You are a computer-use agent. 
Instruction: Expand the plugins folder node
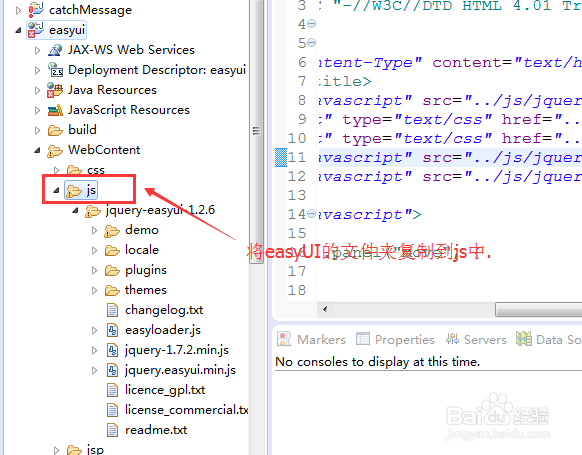[94, 271]
